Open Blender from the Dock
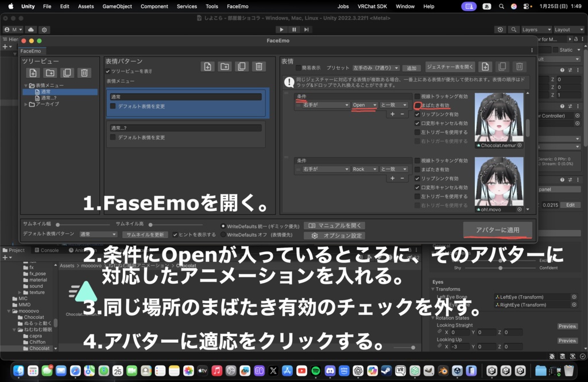The image size is (588, 382). point(443,371)
